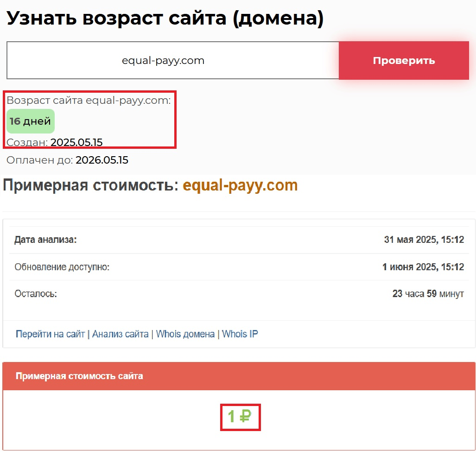Click the Возраст сайта equal-payy.com label
This screenshot has height=457, width=476.
click(x=88, y=101)
